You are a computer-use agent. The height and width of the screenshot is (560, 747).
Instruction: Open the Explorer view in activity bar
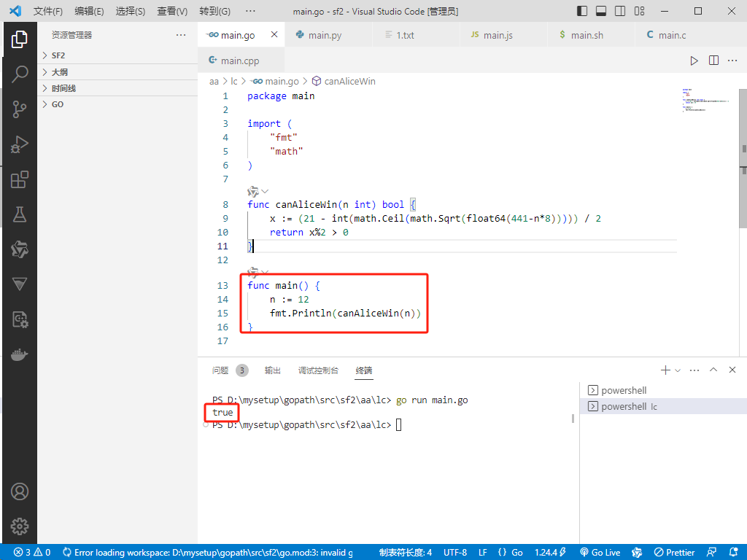[20, 39]
